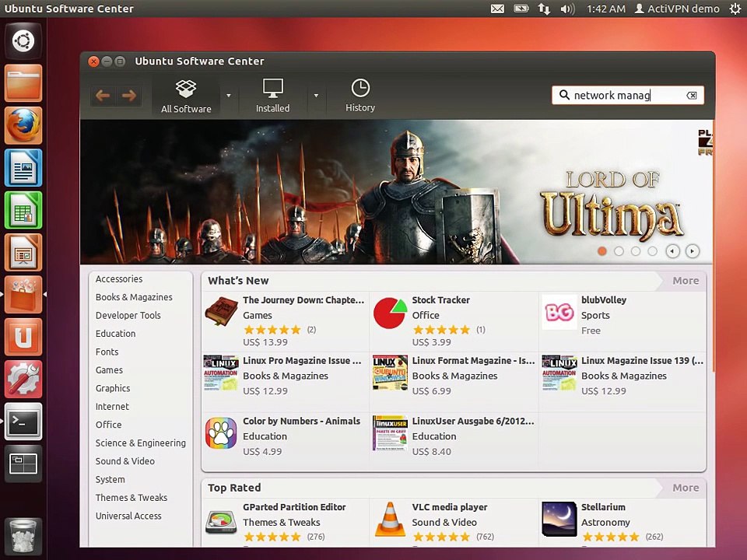Open the mail envelope indicator

click(x=497, y=9)
